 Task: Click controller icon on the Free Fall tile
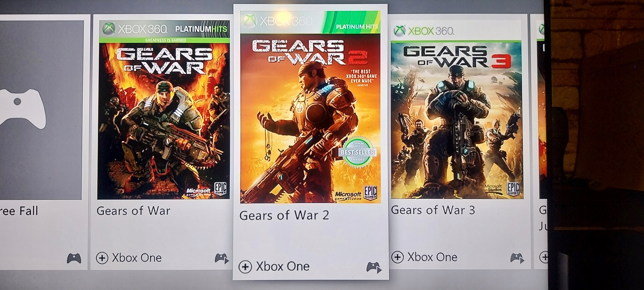[x=74, y=259]
